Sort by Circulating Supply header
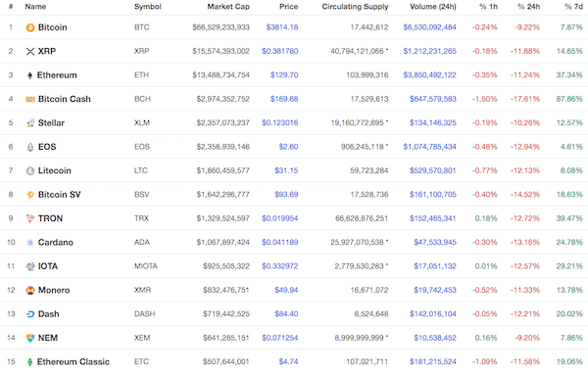 355,7
